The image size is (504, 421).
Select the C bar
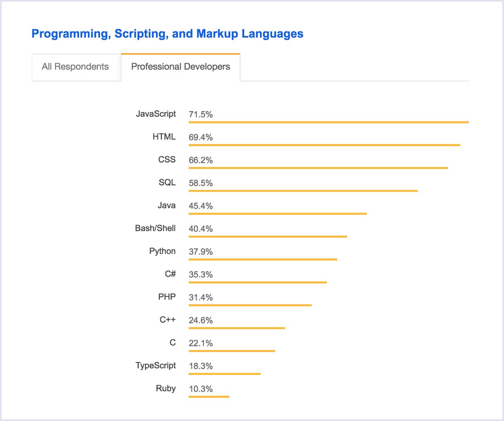coord(231,351)
